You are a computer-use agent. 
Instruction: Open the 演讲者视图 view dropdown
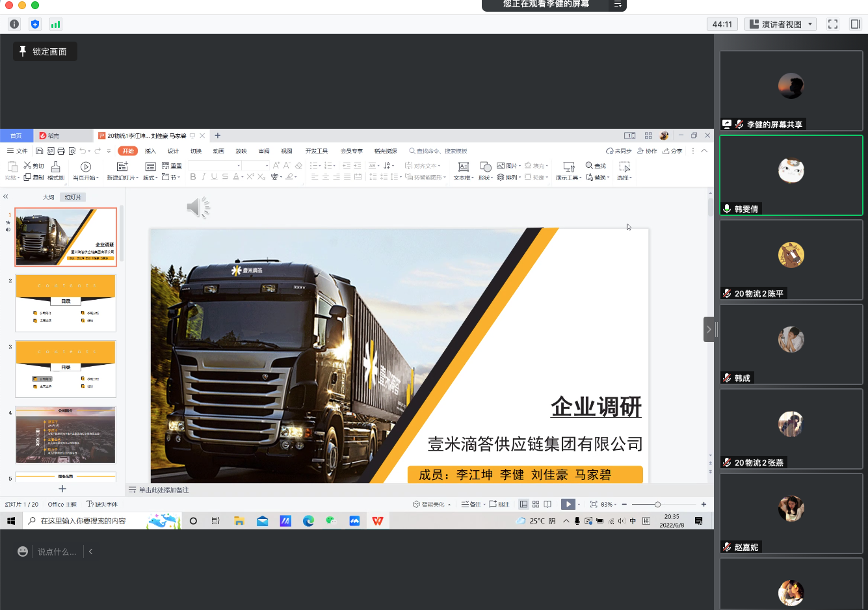click(780, 24)
